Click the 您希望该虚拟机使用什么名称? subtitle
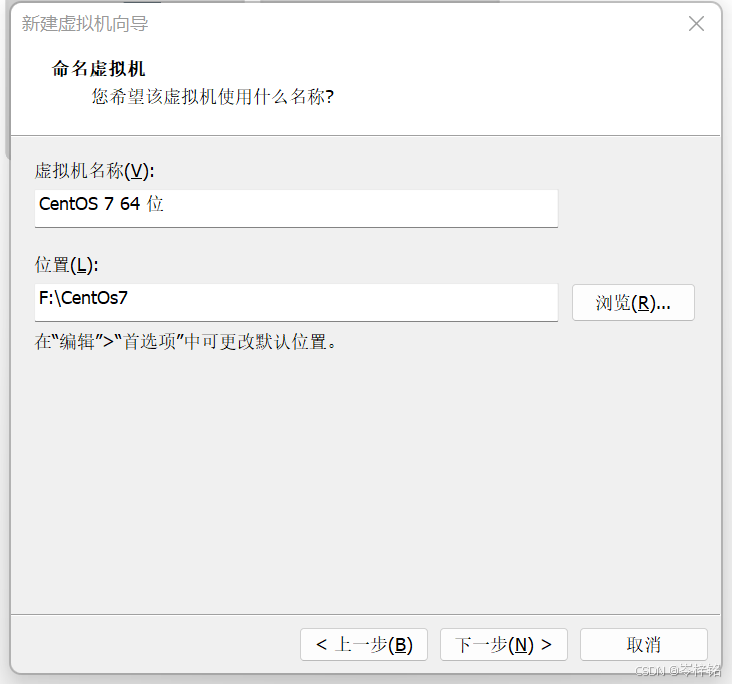Image resolution: width=732 pixels, height=684 pixels. pyautogui.click(x=212, y=97)
